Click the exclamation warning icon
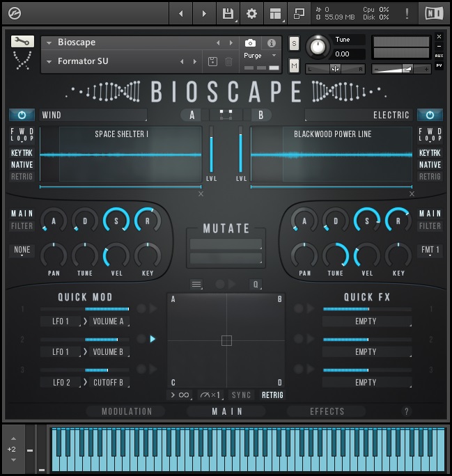 point(407,13)
